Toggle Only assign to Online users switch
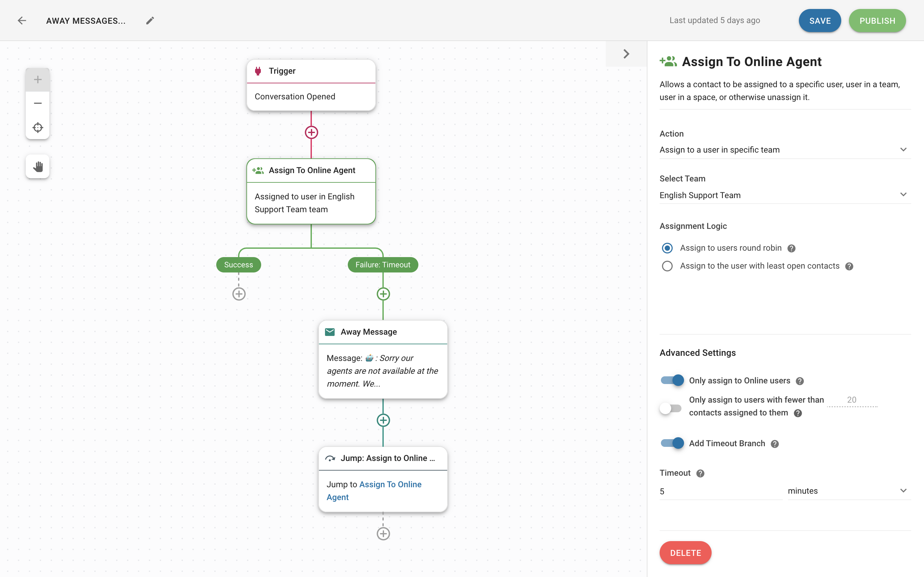 pos(671,380)
